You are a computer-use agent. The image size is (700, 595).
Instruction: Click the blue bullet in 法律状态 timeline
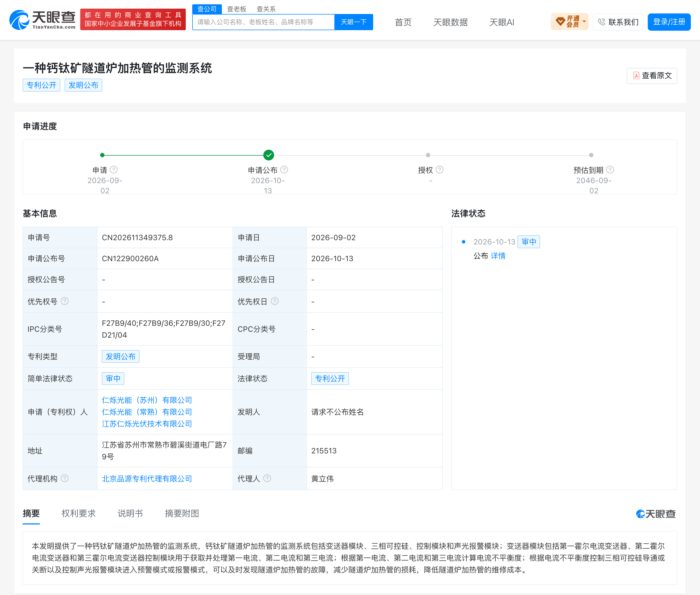[464, 241]
